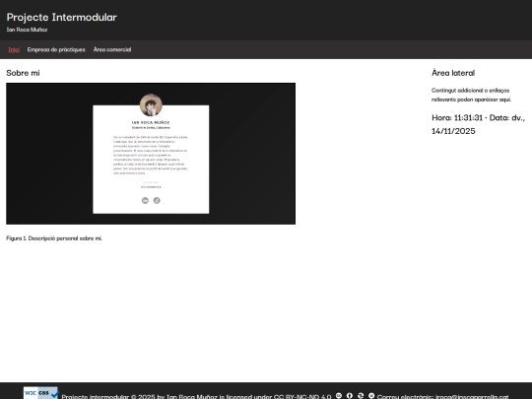Click the Projecte Intermodular site title

pyautogui.click(x=61, y=18)
